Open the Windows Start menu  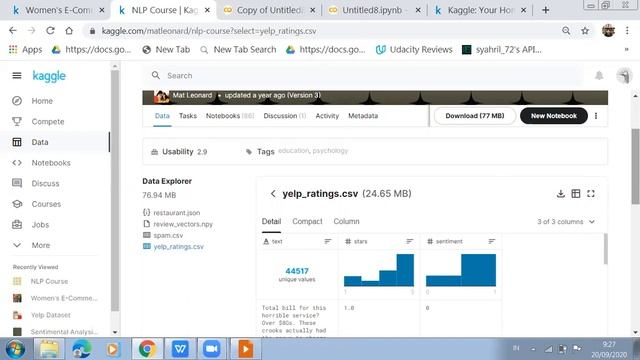[15, 349]
